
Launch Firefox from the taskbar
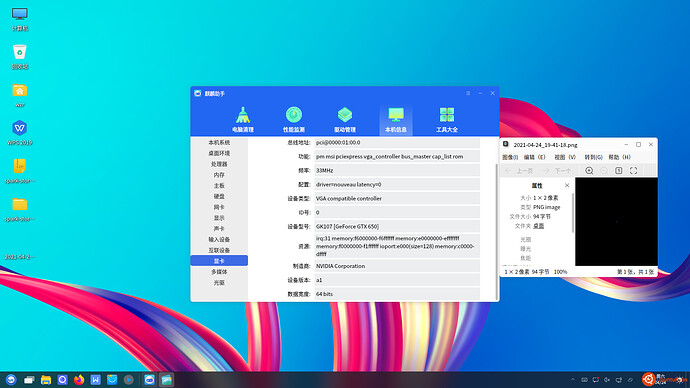point(79,380)
